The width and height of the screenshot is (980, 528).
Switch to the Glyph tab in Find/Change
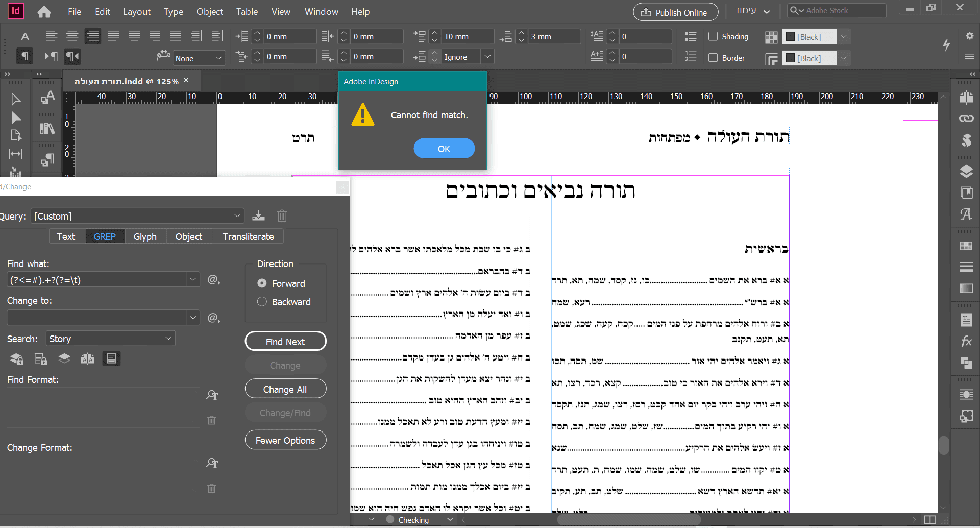click(x=144, y=236)
